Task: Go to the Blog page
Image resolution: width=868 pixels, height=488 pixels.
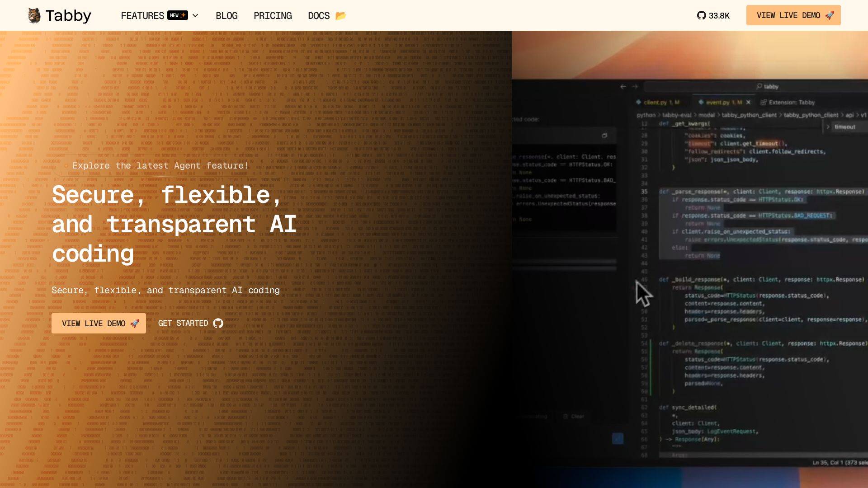Action: tap(226, 15)
